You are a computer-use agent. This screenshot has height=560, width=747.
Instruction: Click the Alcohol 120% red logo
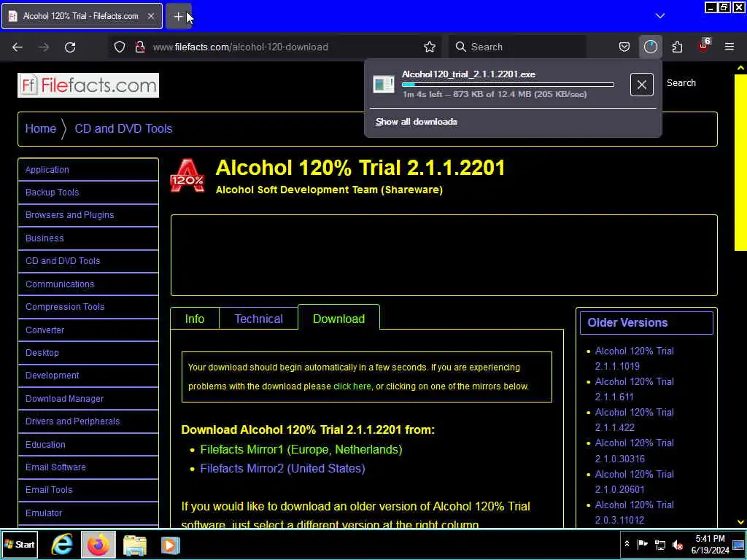(187, 176)
